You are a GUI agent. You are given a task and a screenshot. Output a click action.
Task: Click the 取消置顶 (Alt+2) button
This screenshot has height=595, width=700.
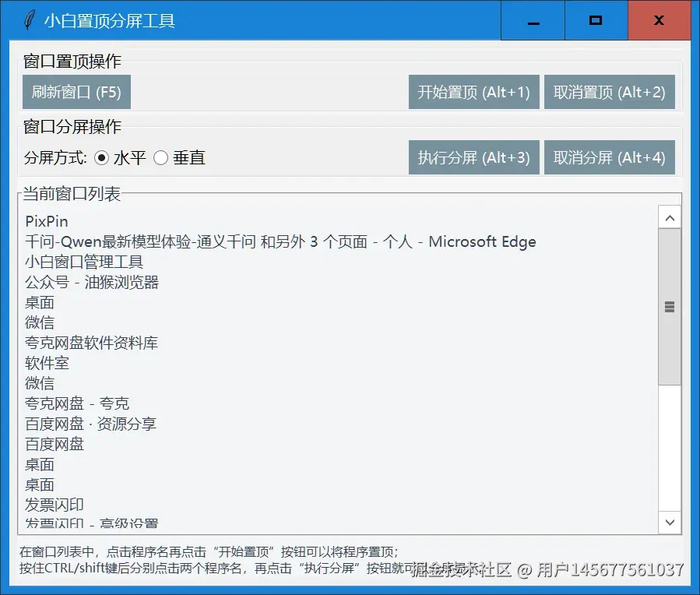tap(609, 91)
